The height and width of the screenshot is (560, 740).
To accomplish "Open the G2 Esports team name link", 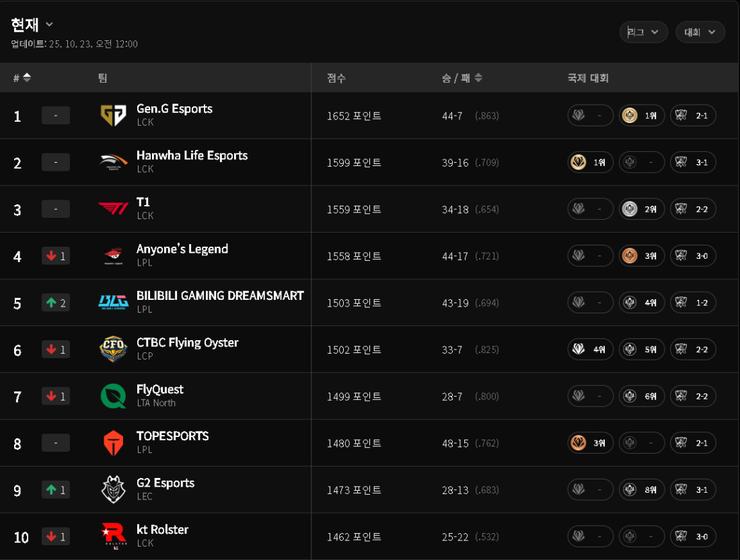I will [x=165, y=483].
